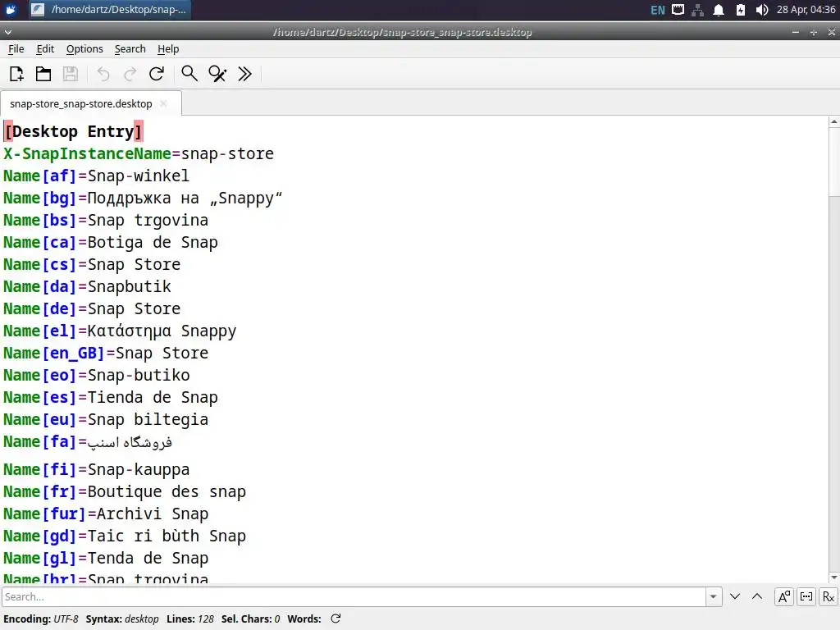Click the X-SnapInstanceName=snap-store line

pyautogui.click(x=138, y=153)
